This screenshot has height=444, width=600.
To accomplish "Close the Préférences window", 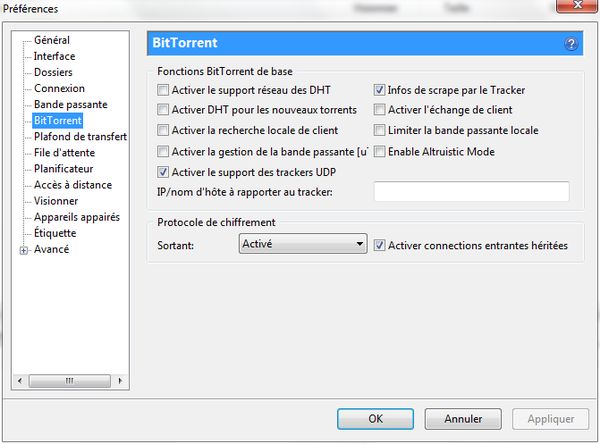I will point(577,5).
